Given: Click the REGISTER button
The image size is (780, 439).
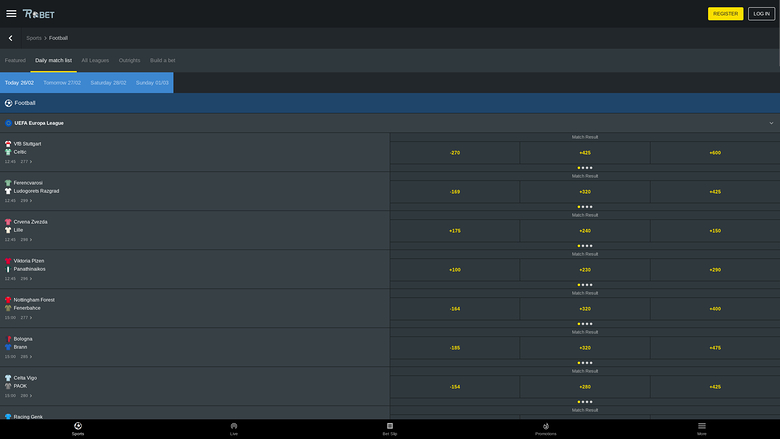Looking at the screenshot, I should [725, 14].
